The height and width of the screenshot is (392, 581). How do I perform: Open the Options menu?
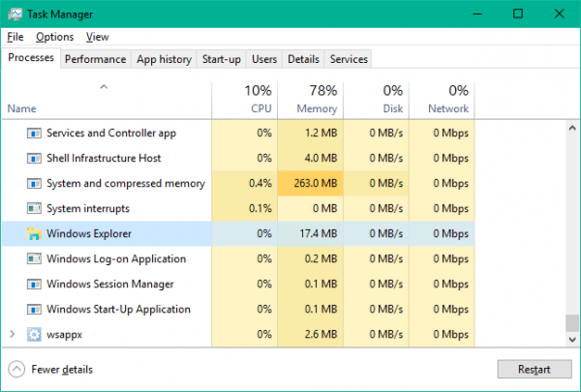point(54,37)
